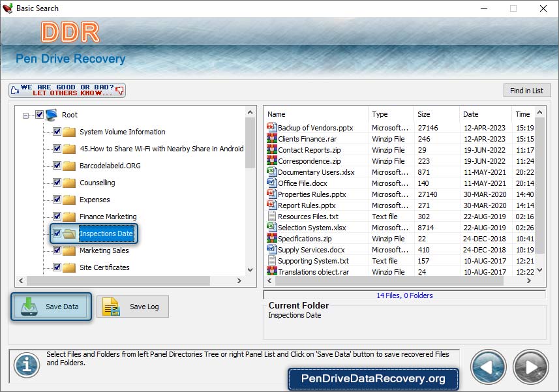
Task: Open the PenDriveDataRecovery.org link
Action: [372, 378]
